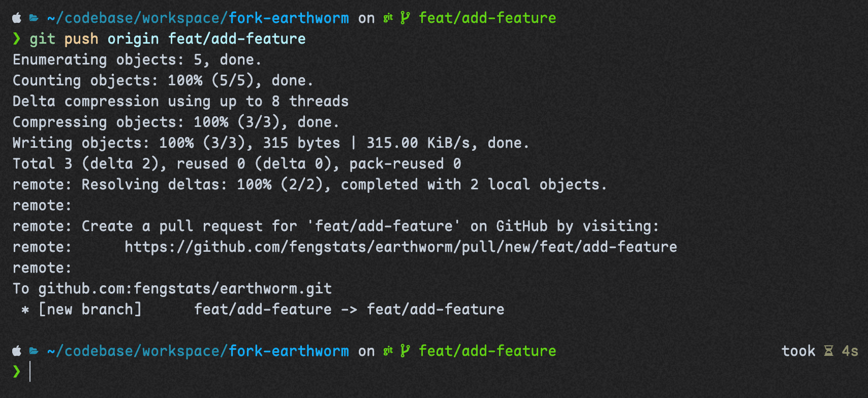The height and width of the screenshot is (398, 868).
Task: Click the github.com:fengstats/earthworm.git remote address
Action: [x=185, y=289]
